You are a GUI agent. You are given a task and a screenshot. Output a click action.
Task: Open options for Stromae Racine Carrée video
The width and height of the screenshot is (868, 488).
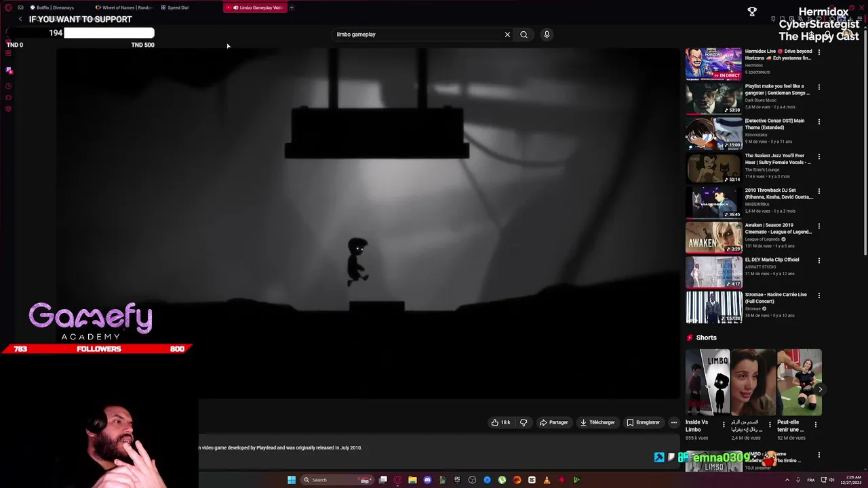coord(818,296)
